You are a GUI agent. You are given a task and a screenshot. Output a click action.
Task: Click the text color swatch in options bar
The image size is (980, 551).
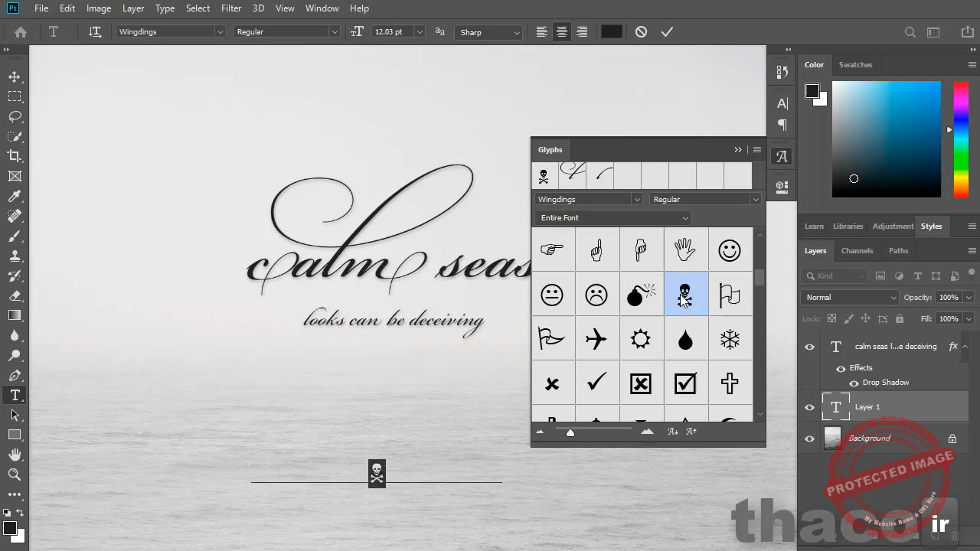point(611,31)
